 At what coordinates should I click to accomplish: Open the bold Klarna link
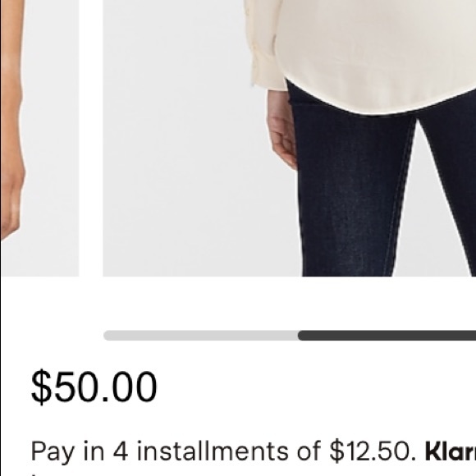tap(451, 451)
